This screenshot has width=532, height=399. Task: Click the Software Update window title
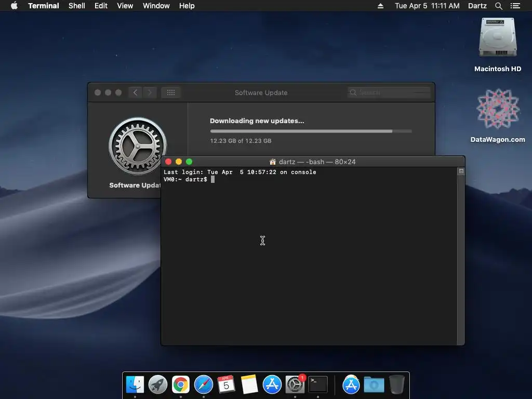[x=261, y=92]
